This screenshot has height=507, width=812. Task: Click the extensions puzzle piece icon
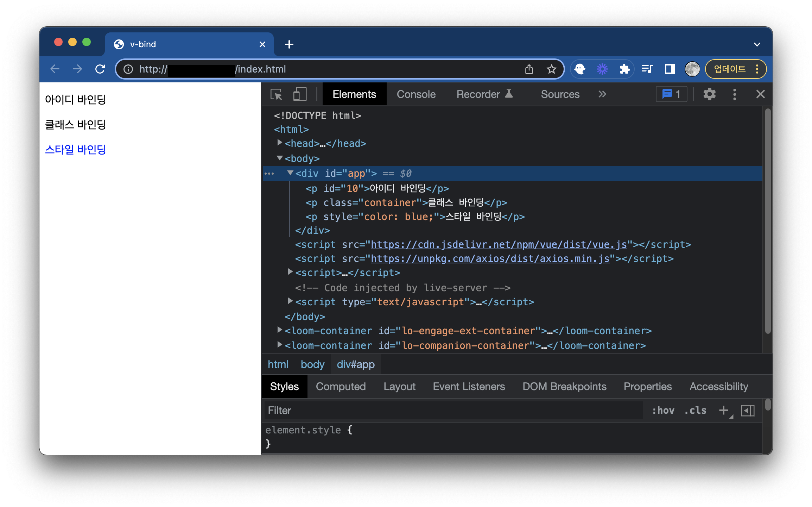pos(624,69)
